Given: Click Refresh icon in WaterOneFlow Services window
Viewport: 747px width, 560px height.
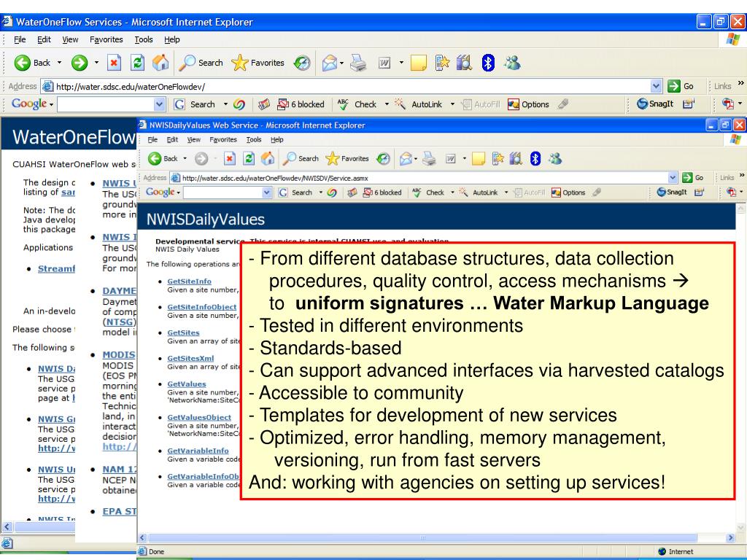Looking at the screenshot, I should [137, 63].
